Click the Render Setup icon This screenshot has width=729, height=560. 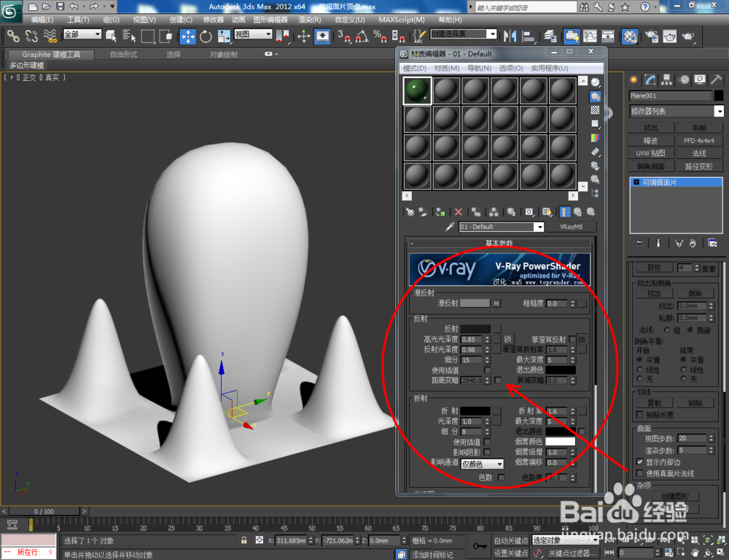click(652, 36)
